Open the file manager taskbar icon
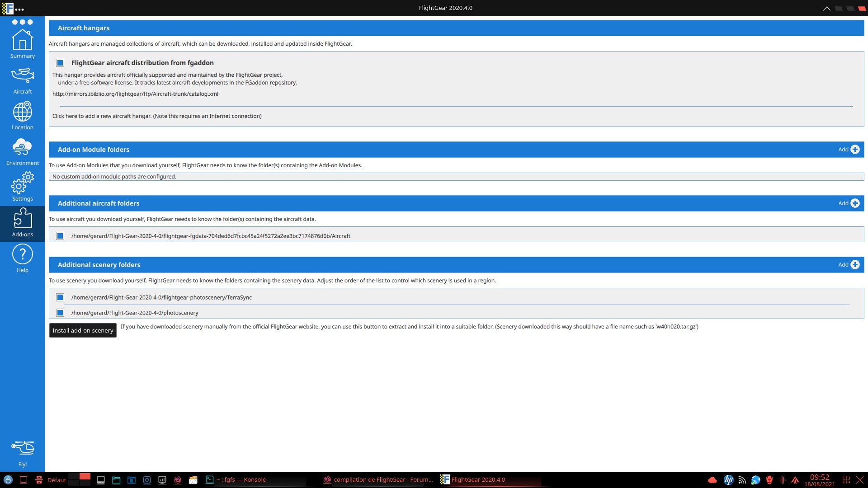 click(x=116, y=480)
